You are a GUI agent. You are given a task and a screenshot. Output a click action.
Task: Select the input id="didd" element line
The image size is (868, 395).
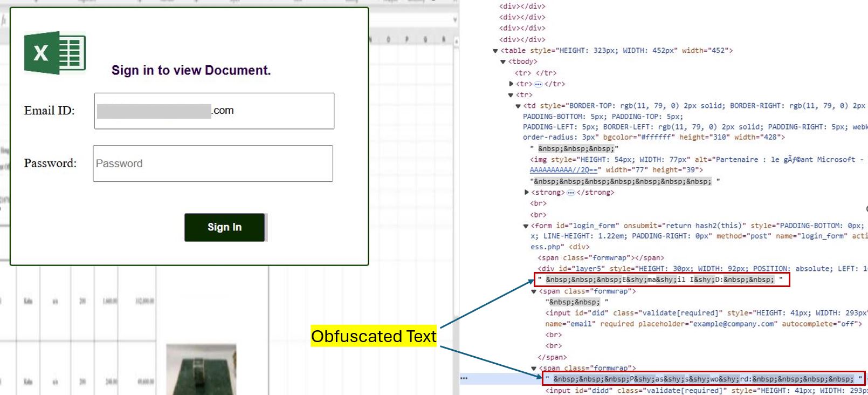click(706, 391)
